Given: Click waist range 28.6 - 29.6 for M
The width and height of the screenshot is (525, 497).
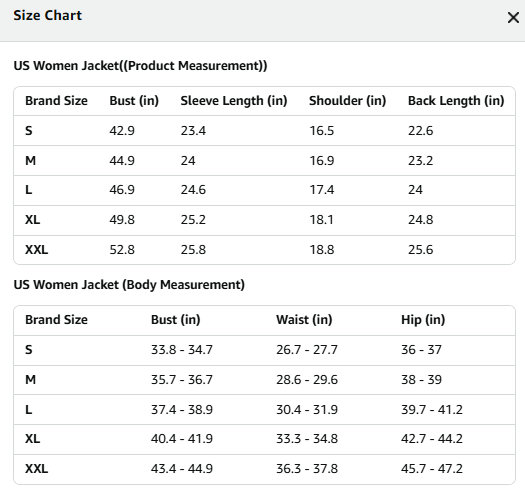Looking at the screenshot, I should point(307,380).
